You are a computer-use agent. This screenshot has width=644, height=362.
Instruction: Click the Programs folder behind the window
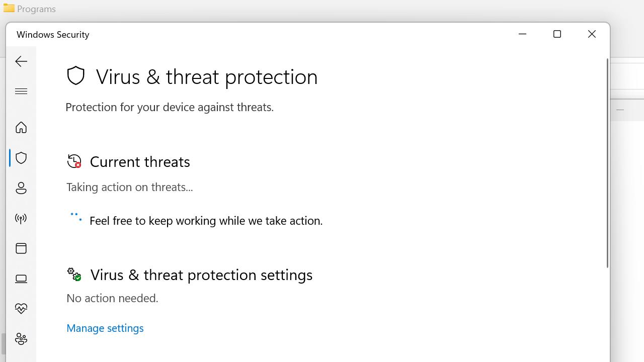pos(29,9)
